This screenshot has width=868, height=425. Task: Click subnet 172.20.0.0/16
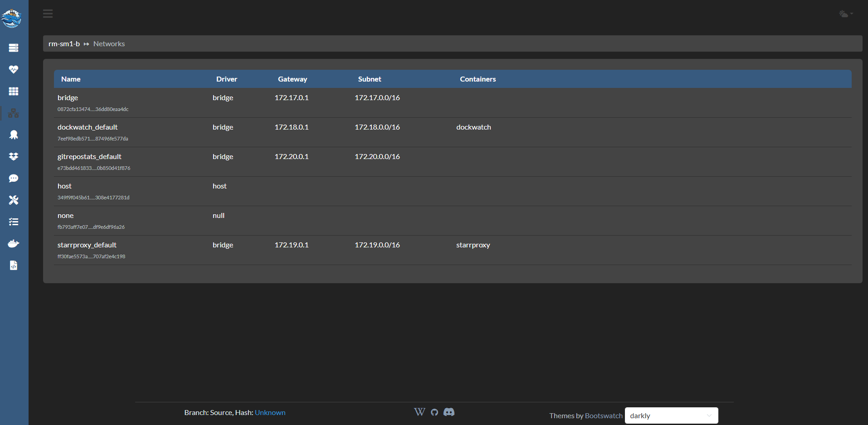(x=377, y=156)
